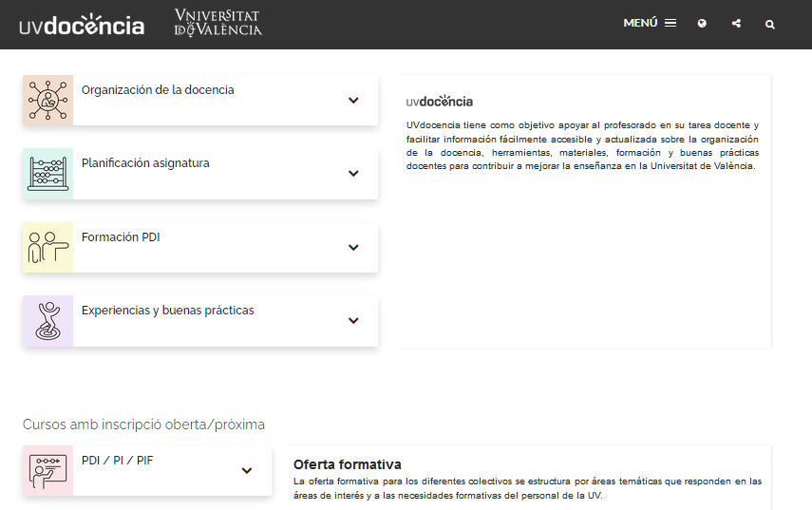Open the share icon in header

(x=736, y=24)
